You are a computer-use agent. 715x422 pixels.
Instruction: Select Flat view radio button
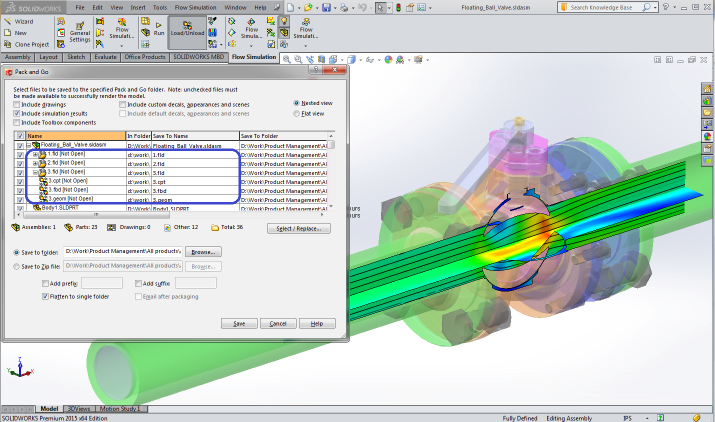pos(296,114)
